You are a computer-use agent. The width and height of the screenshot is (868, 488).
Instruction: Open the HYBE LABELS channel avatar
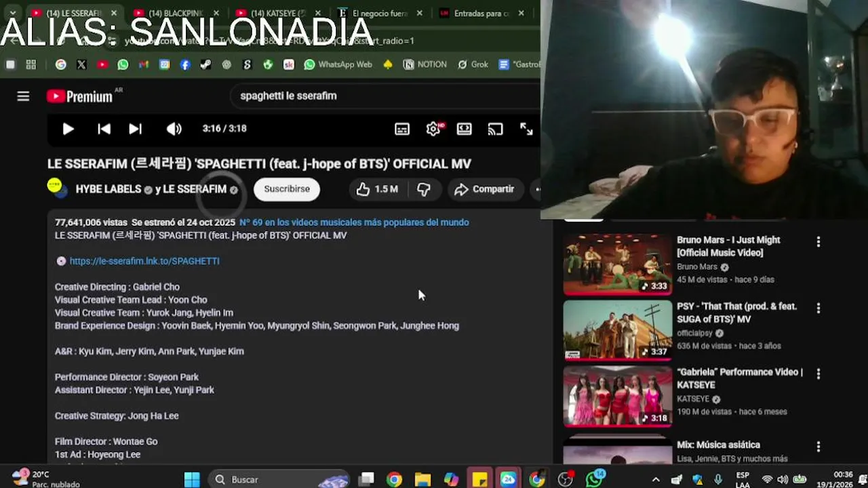pyautogui.click(x=57, y=188)
